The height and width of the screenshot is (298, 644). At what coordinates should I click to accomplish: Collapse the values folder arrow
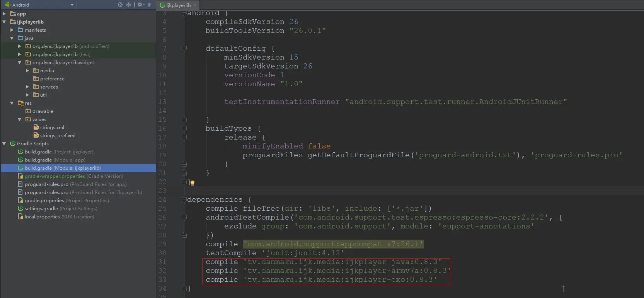(x=20, y=119)
